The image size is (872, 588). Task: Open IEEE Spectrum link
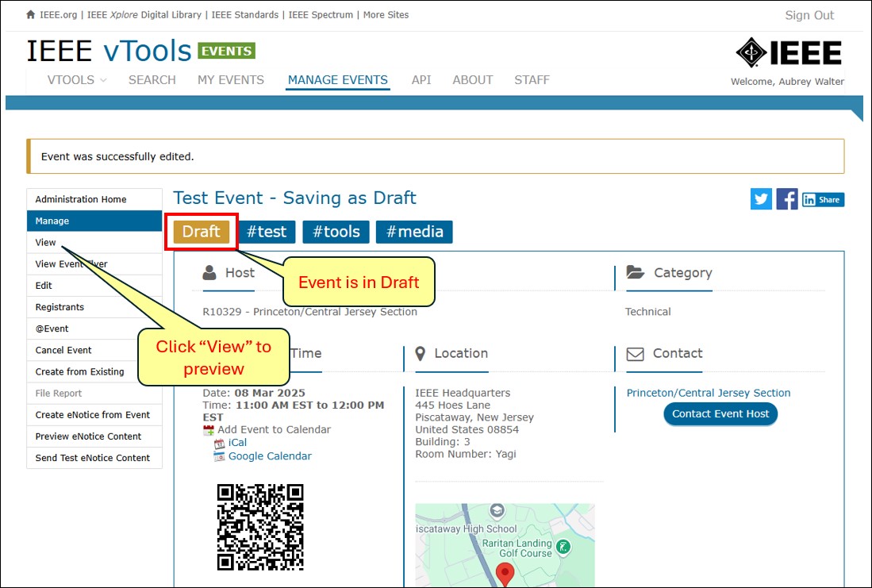321,15
